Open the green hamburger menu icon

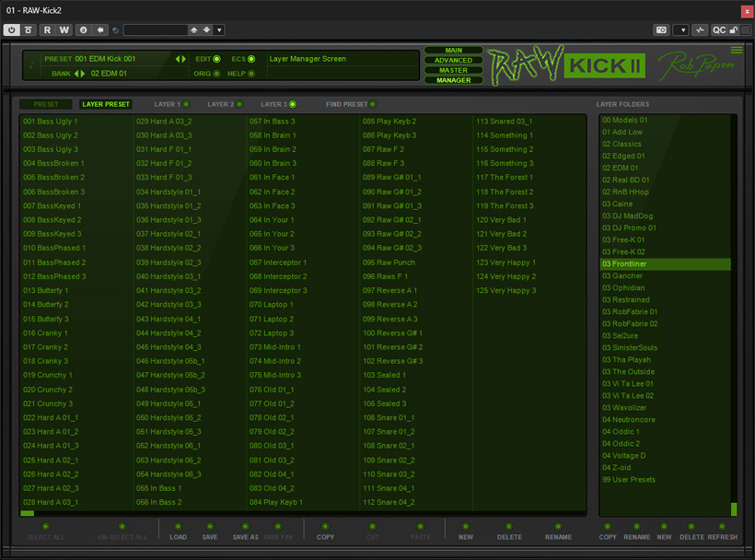[737, 50]
